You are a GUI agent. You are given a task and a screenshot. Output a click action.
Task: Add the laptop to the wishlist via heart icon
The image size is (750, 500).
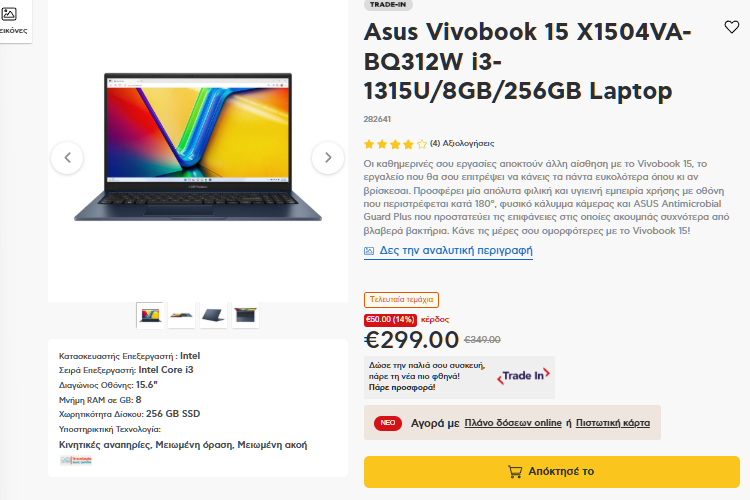point(731,27)
